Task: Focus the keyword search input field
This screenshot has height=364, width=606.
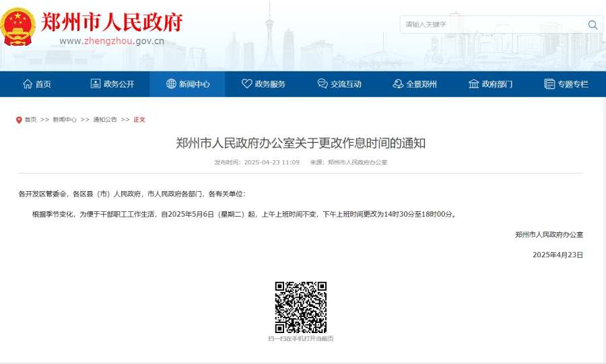Action: (492, 25)
